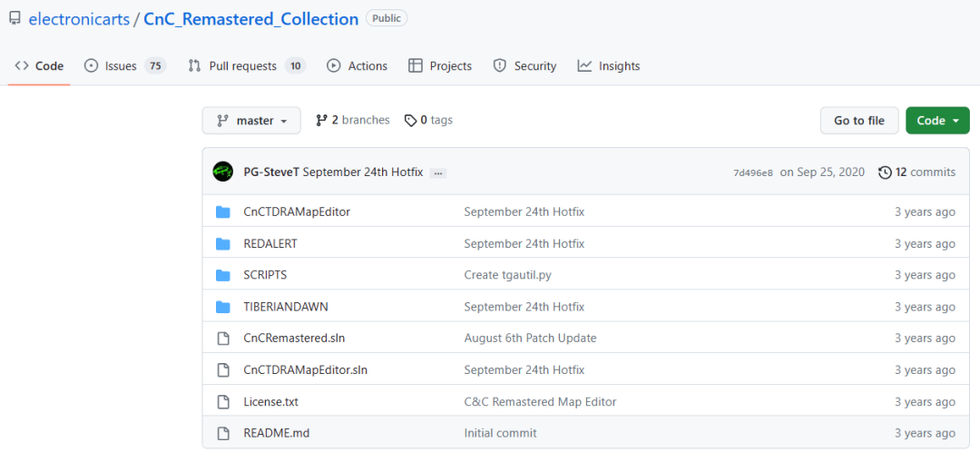Viewport: 980px width, 462px height.
Task: Switch to the Issues tab
Action: [121, 66]
